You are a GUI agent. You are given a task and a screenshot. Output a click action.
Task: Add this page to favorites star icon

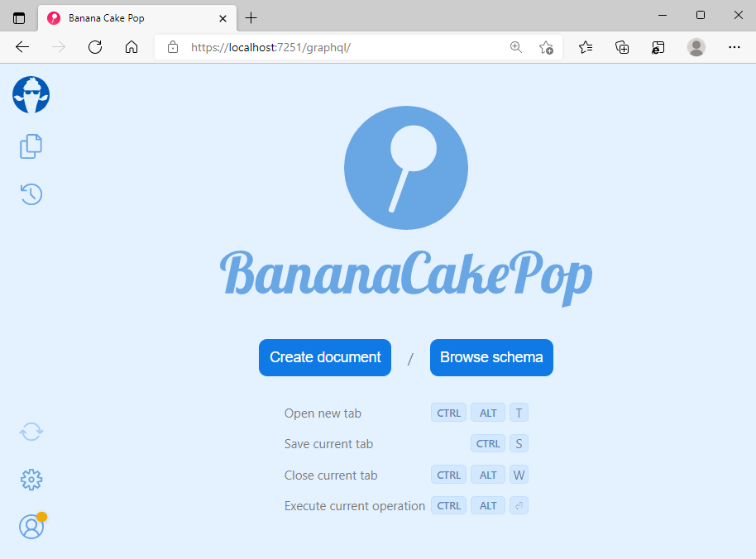(x=546, y=47)
